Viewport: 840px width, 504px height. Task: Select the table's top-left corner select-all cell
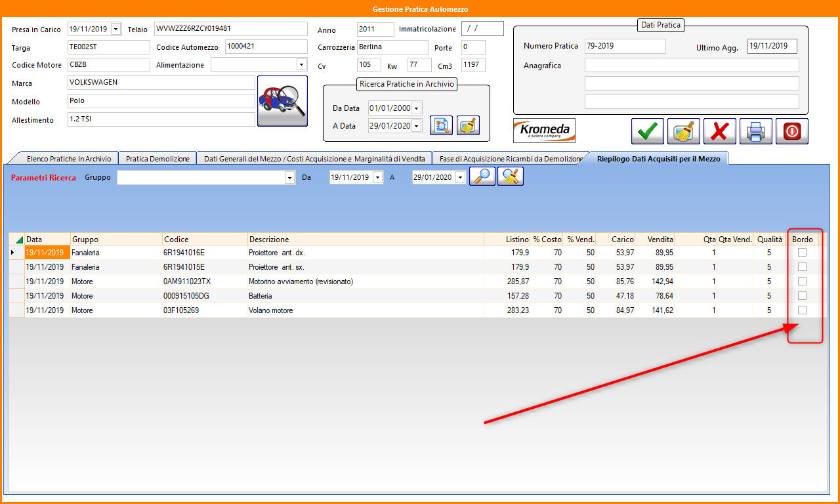tap(16, 239)
